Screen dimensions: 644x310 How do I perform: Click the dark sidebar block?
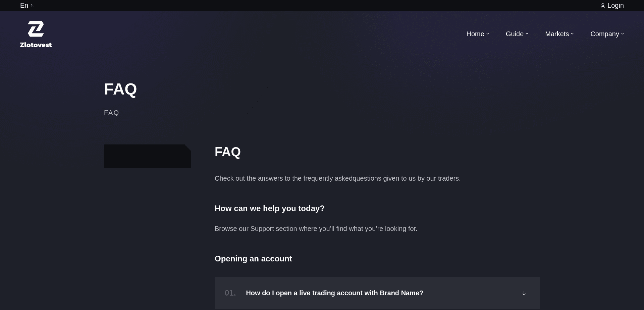(x=147, y=156)
